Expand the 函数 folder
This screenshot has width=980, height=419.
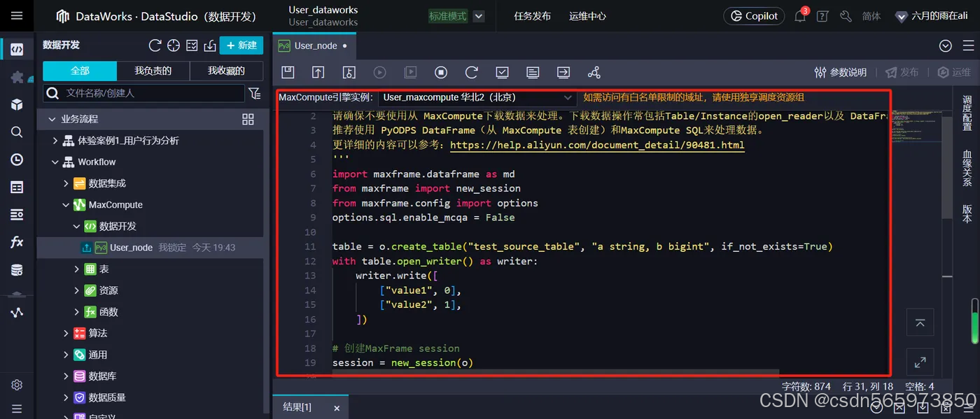click(x=77, y=312)
